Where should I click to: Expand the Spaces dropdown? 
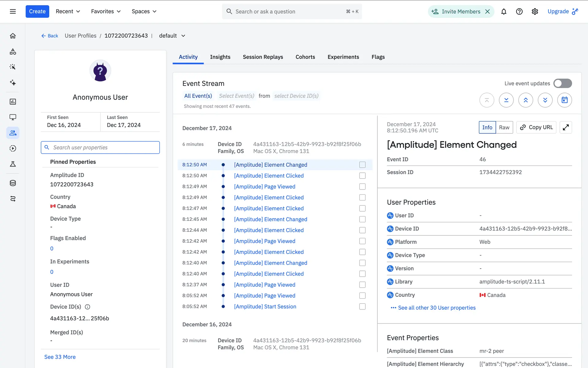point(144,11)
